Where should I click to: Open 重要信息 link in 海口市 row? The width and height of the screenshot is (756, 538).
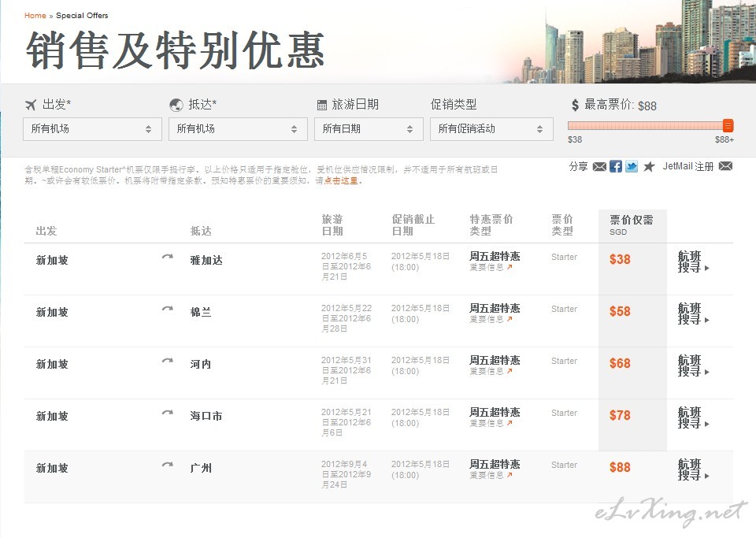pos(486,424)
